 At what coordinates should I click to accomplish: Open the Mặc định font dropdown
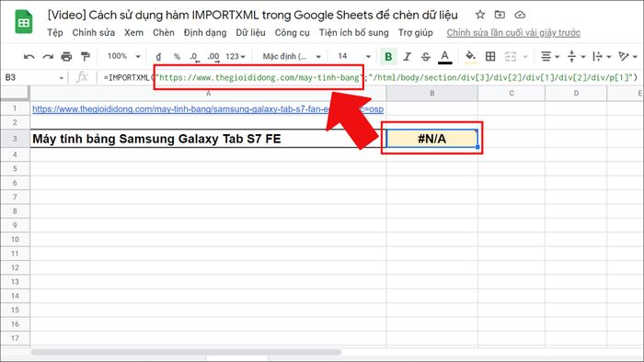(292, 56)
